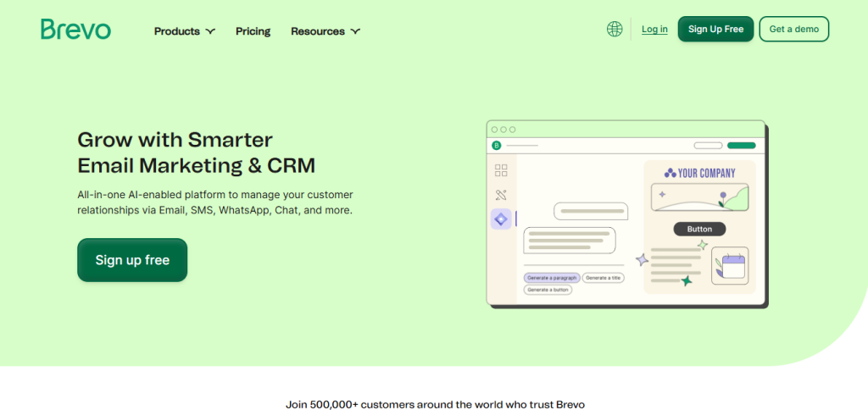Expand the Products menu
868x410 pixels.
point(185,31)
